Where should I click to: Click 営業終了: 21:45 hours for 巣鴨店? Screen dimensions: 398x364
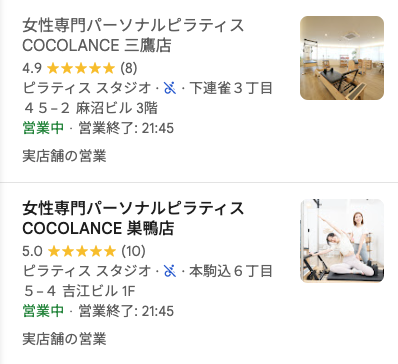(x=126, y=311)
